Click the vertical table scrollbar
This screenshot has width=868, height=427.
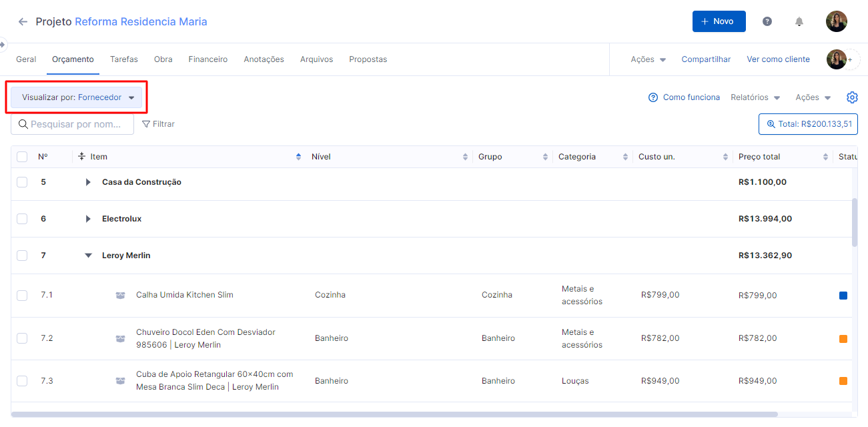(x=855, y=222)
